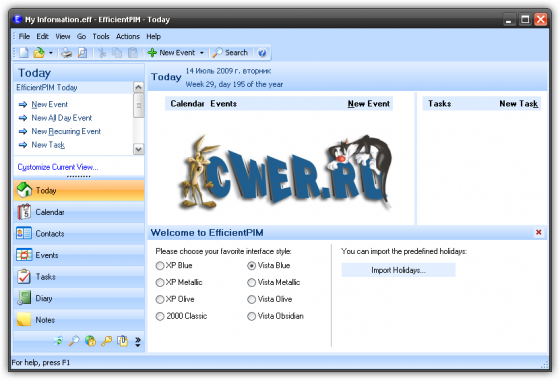
Task: Open the Help menu
Action: click(153, 36)
